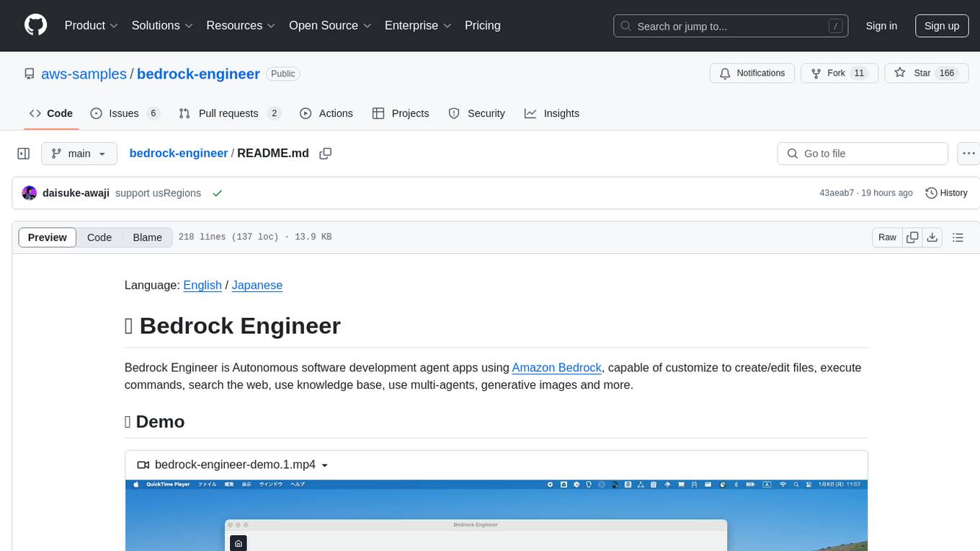
Task: Expand the bedrock-engineer-demo.1.mp4 video dropdown
Action: [x=233, y=464]
